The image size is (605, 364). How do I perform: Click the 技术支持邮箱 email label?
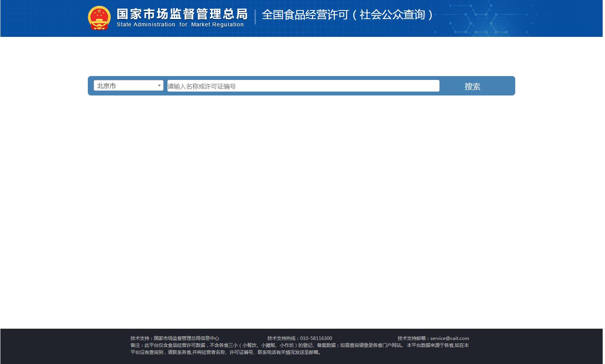[413, 338]
